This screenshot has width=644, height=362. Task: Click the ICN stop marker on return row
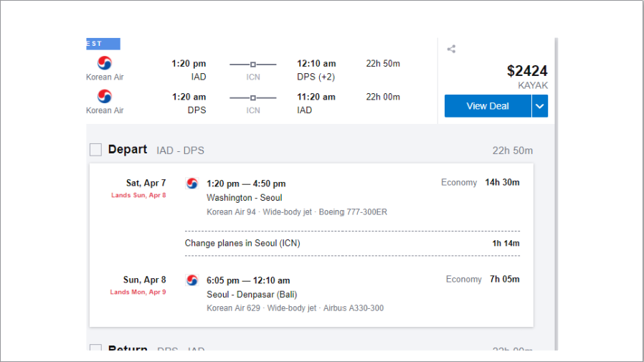click(252, 97)
